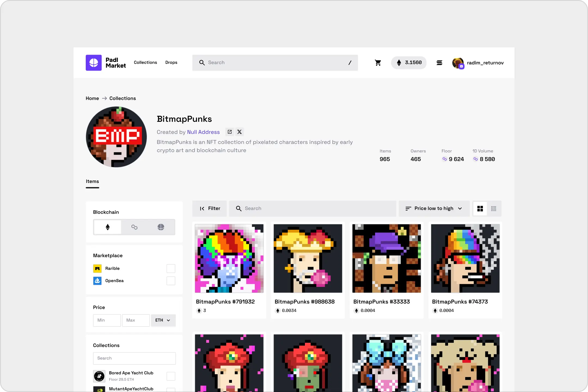Screen dimensions: 588x392
Task: Click the Padl Market logo icon
Action: click(x=94, y=63)
